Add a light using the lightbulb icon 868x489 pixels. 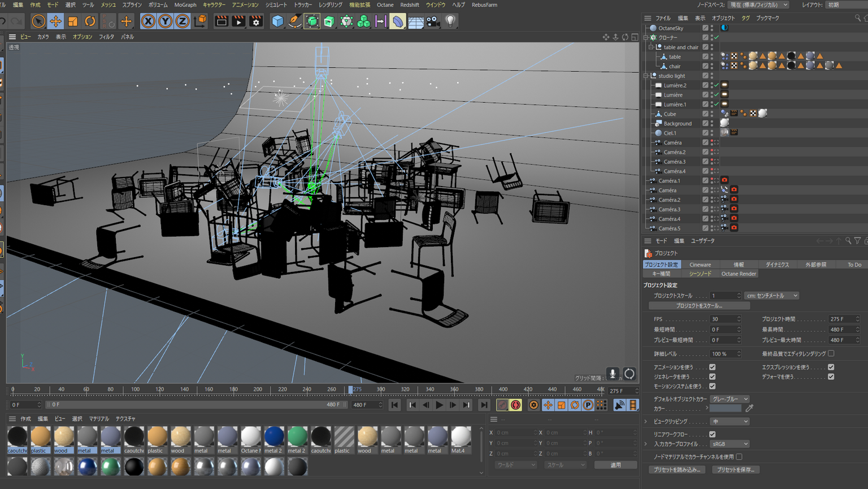click(450, 21)
